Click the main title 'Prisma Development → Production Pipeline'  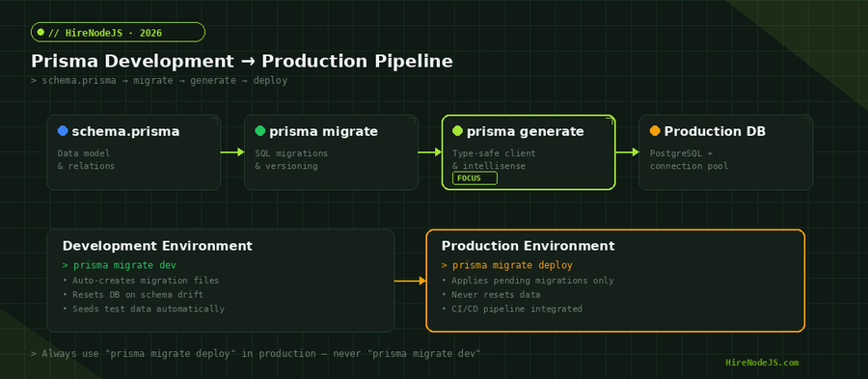coord(242,62)
